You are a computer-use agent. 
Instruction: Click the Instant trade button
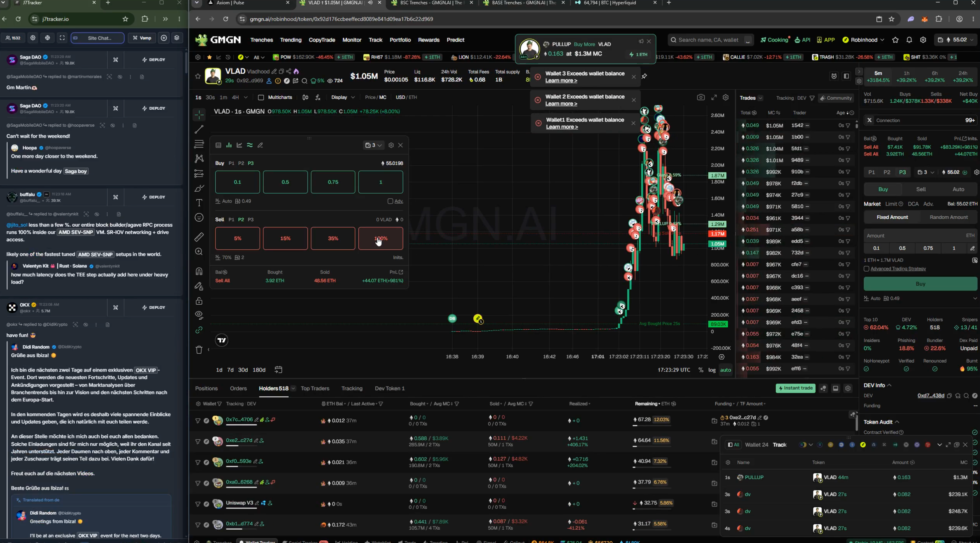click(795, 388)
